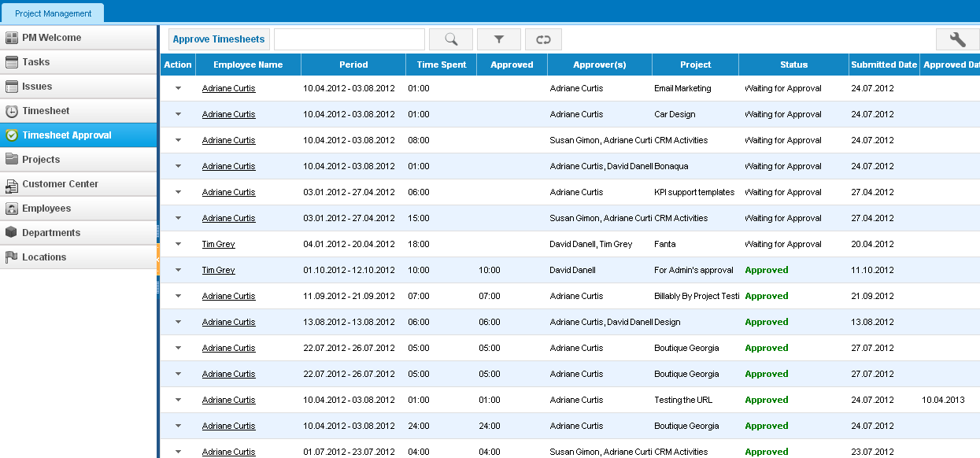Open action dropdown for Billably By Project row
This screenshot has width=980, height=458.
[178, 296]
